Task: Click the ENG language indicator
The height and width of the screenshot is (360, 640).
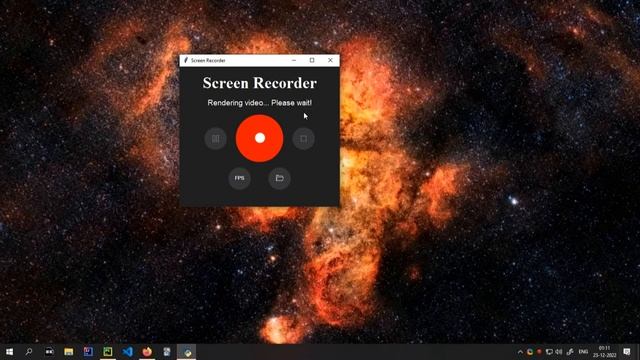Action: click(x=583, y=352)
